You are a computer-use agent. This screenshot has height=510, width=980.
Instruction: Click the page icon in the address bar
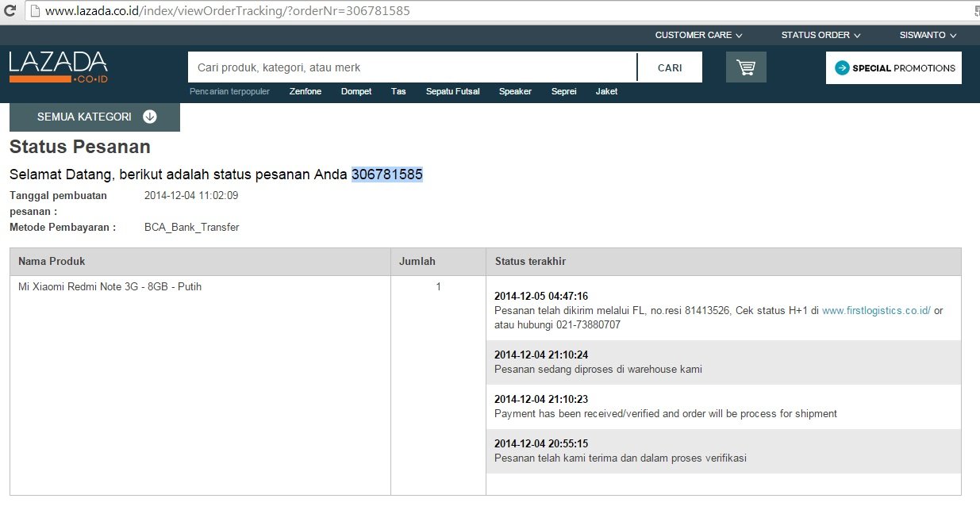(x=33, y=12)
